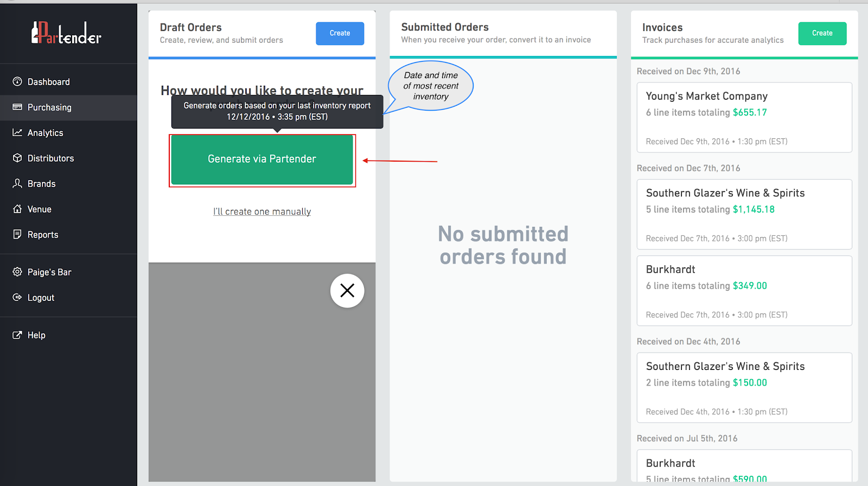The height and width of the screenshot is (486, 868).
Task: Click the $349.00 total amount
Action: 750,286
